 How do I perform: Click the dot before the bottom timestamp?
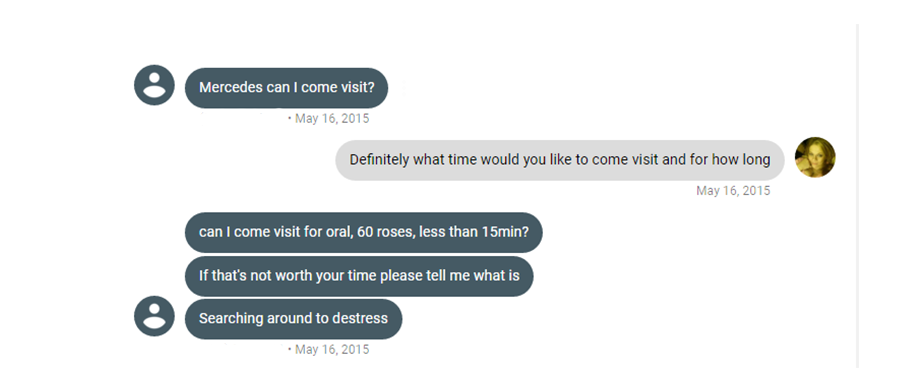point(290,350)
